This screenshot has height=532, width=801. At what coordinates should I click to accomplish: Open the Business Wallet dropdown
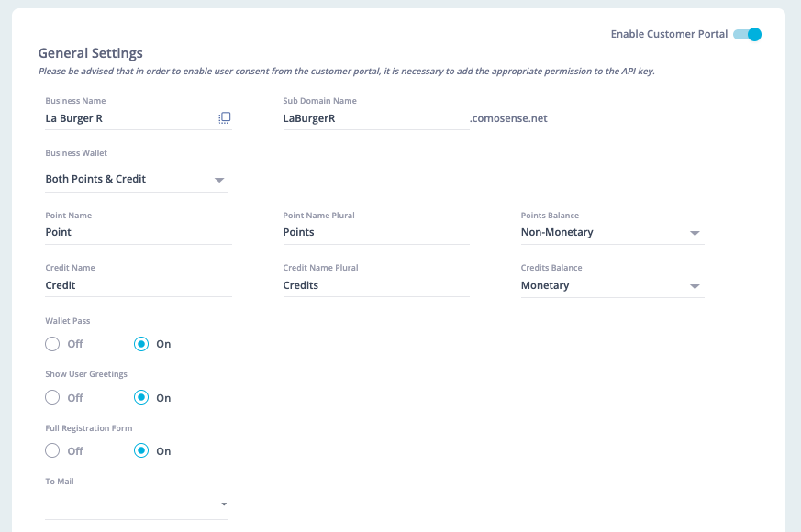pyautogui.click(x=137, y=179)
